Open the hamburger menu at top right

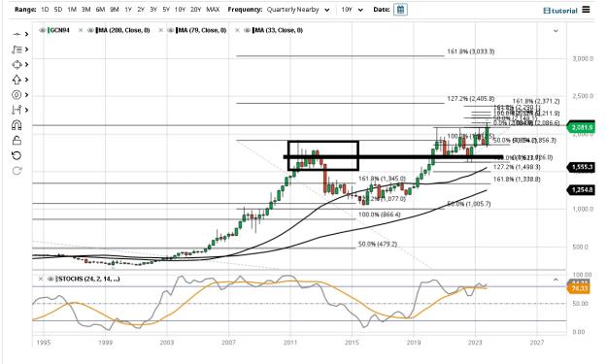coord(586,10)
